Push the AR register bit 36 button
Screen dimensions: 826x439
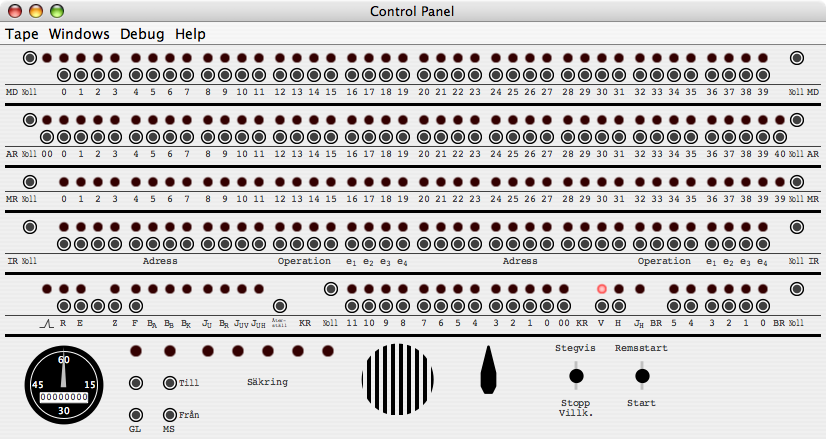(x=712, y=138)
